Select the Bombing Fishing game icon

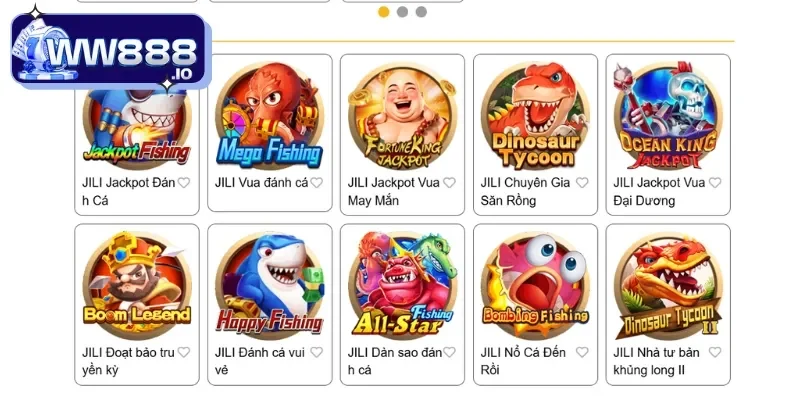535,285
